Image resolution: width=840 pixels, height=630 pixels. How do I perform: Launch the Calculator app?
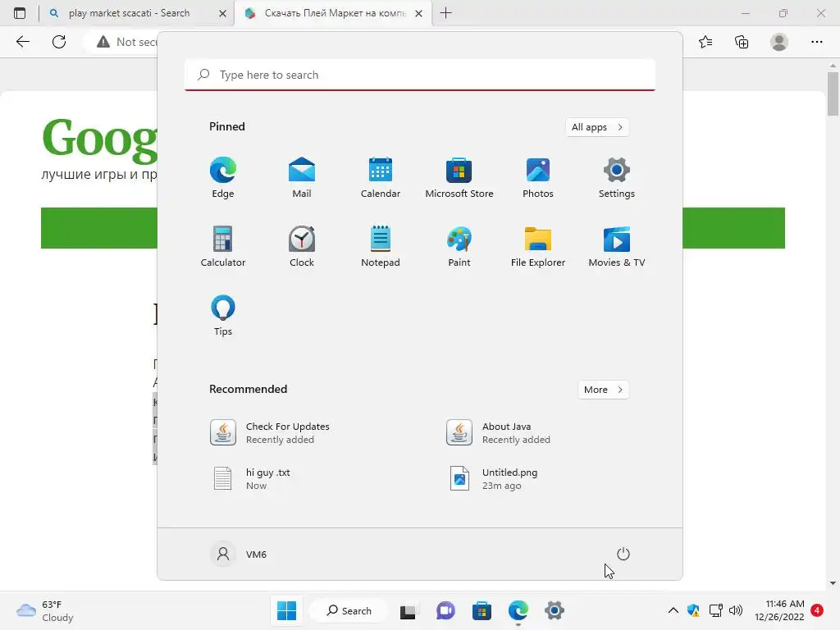click(x=223, y=246)
